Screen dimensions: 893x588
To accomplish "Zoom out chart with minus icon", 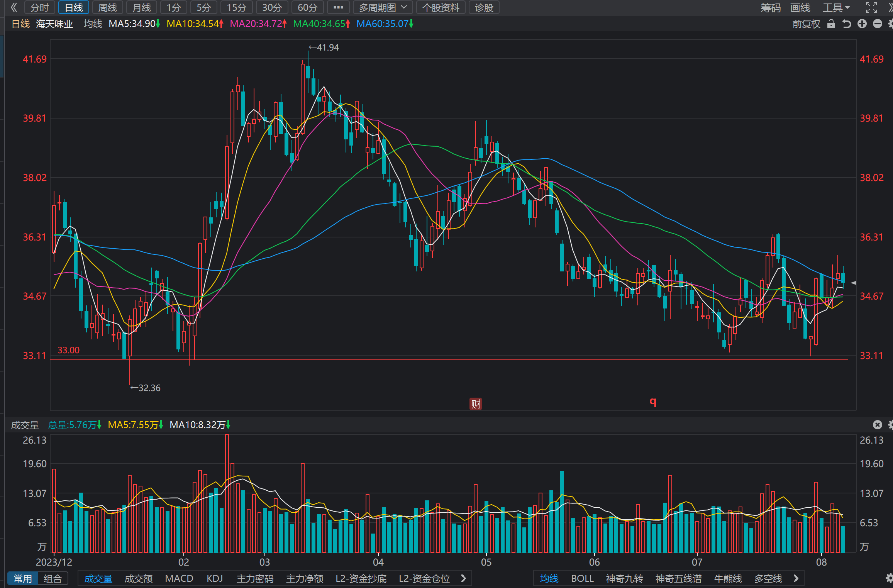I will (x=878, y=24).
